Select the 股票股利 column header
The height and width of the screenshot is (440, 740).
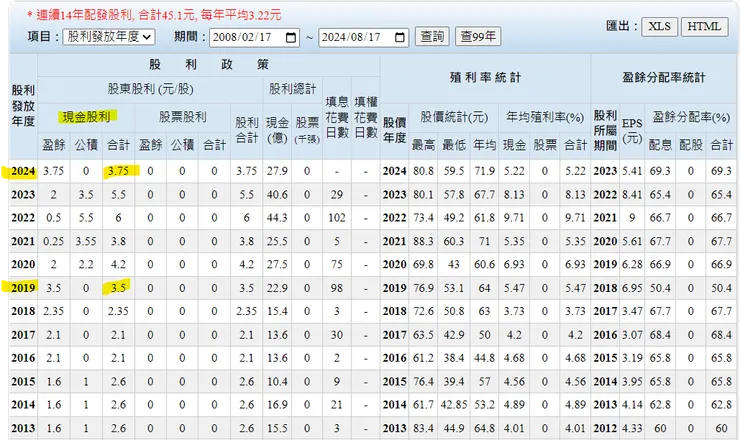183,117
